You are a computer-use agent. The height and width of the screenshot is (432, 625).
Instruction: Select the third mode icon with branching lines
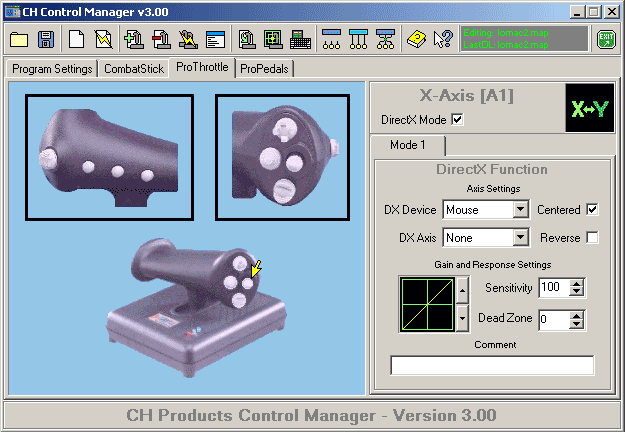(385, 39)
